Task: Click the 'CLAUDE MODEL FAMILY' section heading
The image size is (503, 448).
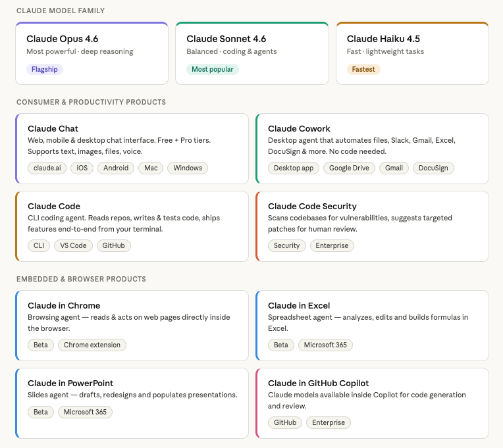Action: click(61, 11)
